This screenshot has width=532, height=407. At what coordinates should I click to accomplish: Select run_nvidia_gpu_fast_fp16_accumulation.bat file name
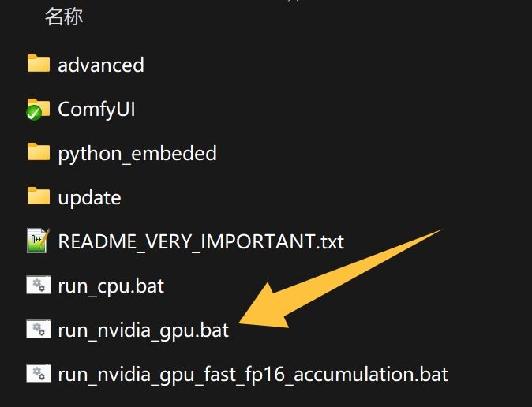[253, 375]
